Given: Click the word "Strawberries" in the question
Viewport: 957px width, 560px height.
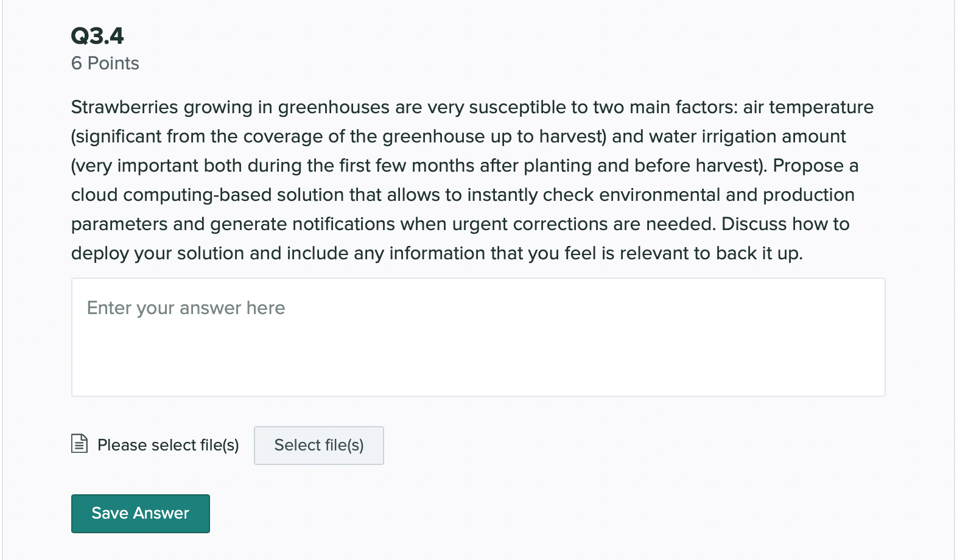Looking at the screenshot, I should 125,107.
